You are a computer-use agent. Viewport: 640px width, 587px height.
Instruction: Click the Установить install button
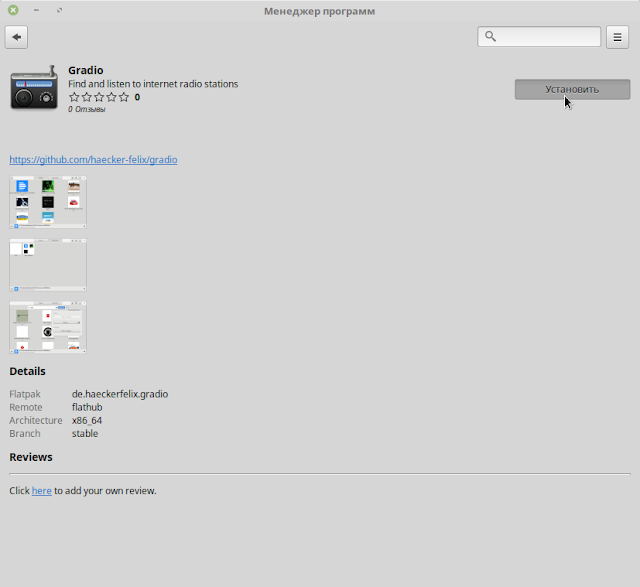[572, 89]
